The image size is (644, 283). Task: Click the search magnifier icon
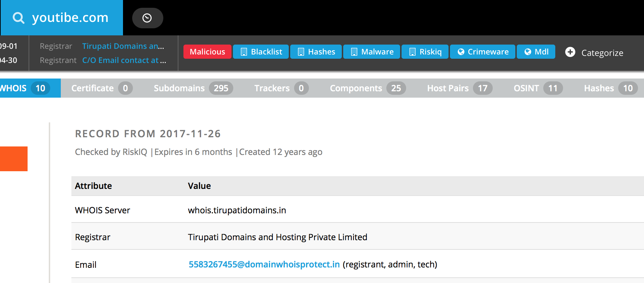pyautogui.click(x=18, y=18)
